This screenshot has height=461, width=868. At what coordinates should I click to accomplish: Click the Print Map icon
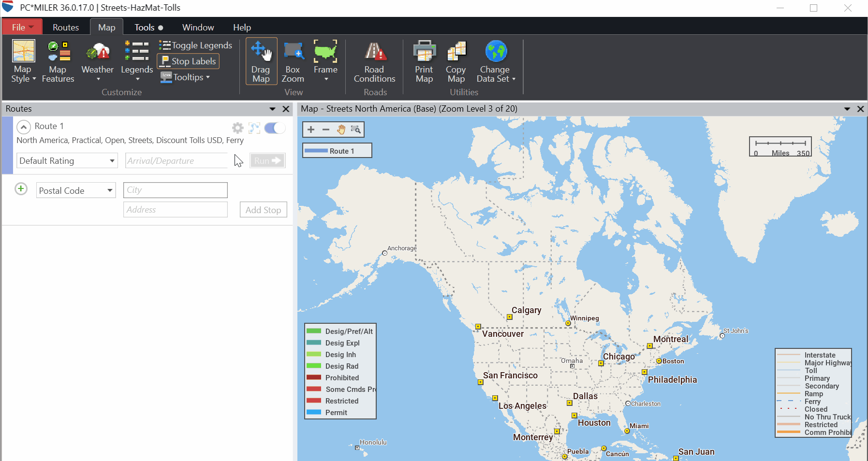point(424,61)
